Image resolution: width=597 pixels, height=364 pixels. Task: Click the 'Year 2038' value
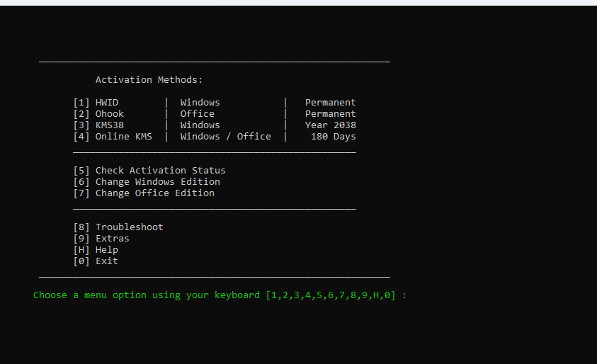tap(331, 125)
